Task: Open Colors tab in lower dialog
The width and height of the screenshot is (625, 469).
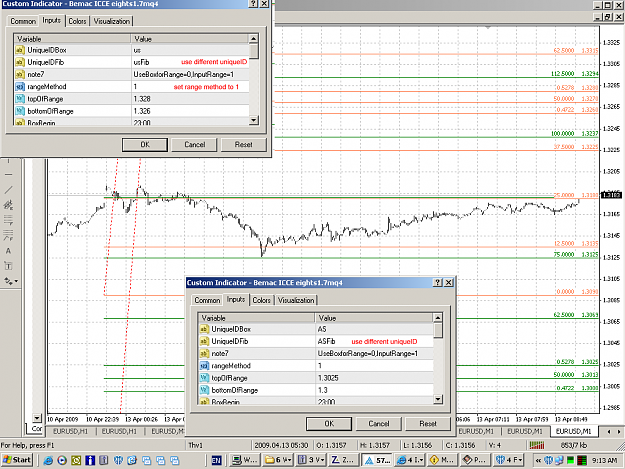Action: [x=261, y=300]
